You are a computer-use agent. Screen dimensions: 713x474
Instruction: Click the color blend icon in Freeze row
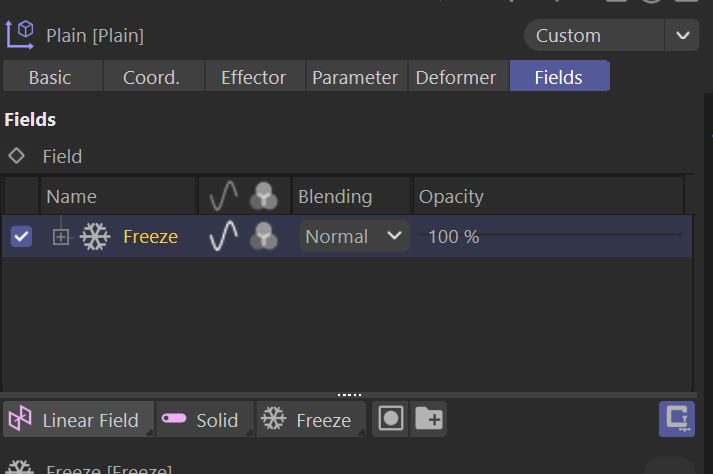point(265,237)
